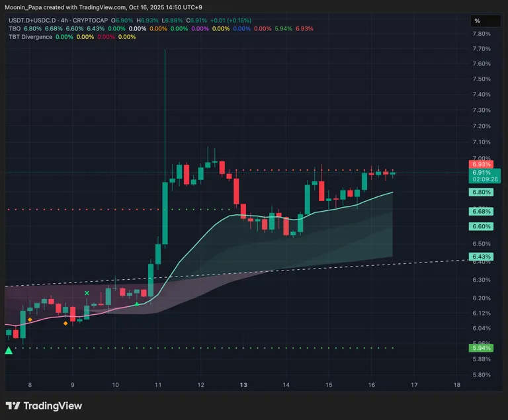This screenshot has width=508, height=420.
Task: Click the green 6.60% price label
Action: click(x=481, y=226)
